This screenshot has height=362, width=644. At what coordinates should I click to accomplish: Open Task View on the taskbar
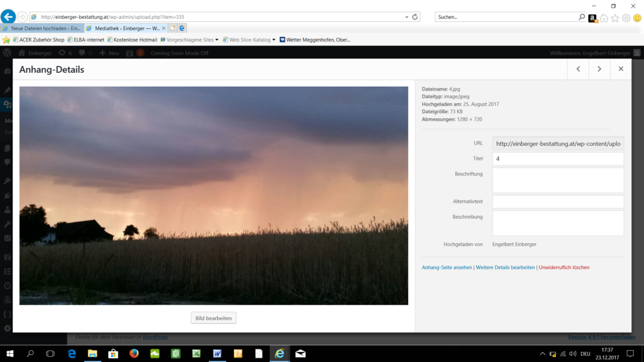point(50,353)
